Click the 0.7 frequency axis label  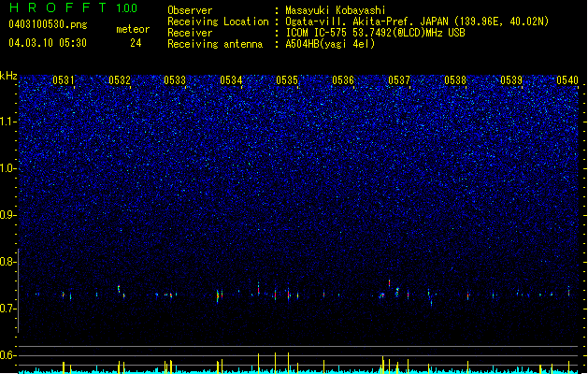pyautogui.click(x=8, y=309)
